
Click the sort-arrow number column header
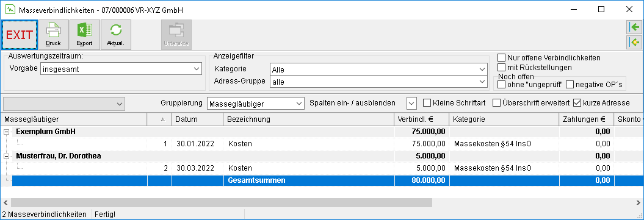159,119
